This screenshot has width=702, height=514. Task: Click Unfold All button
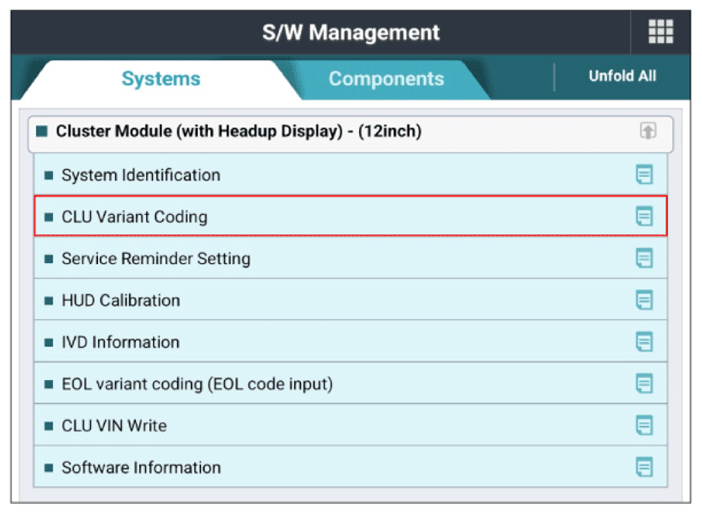(x=622, y=76)
